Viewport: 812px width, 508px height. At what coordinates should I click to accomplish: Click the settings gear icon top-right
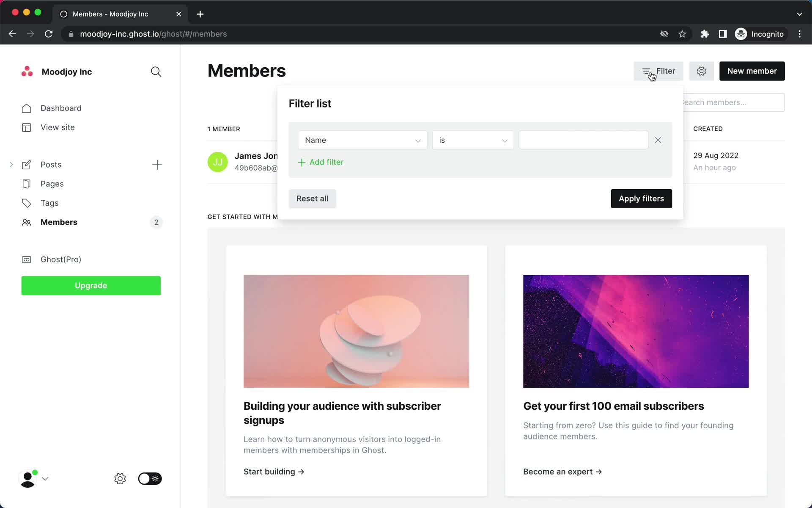coord(701,71)
